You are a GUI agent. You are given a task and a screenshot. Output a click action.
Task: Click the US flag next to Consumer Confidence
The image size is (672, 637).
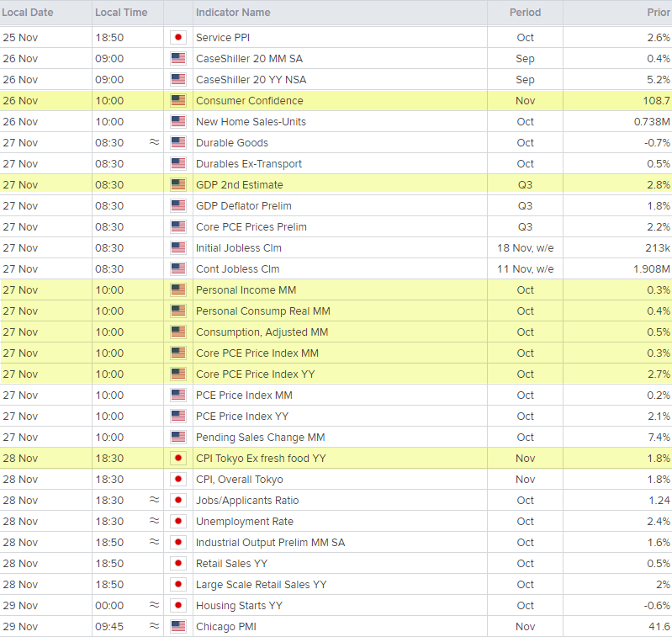coord(177,101)
